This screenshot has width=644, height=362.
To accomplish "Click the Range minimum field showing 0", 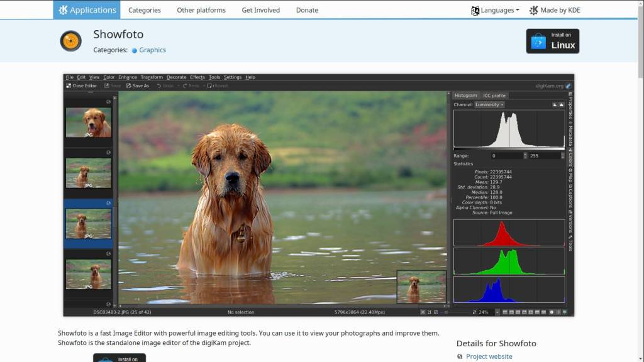I will click(506, 156).
